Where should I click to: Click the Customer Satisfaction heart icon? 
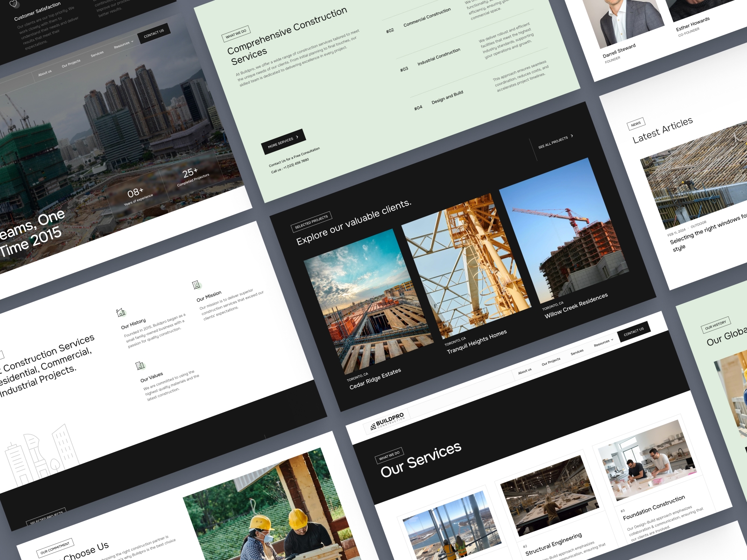point(15,4)
